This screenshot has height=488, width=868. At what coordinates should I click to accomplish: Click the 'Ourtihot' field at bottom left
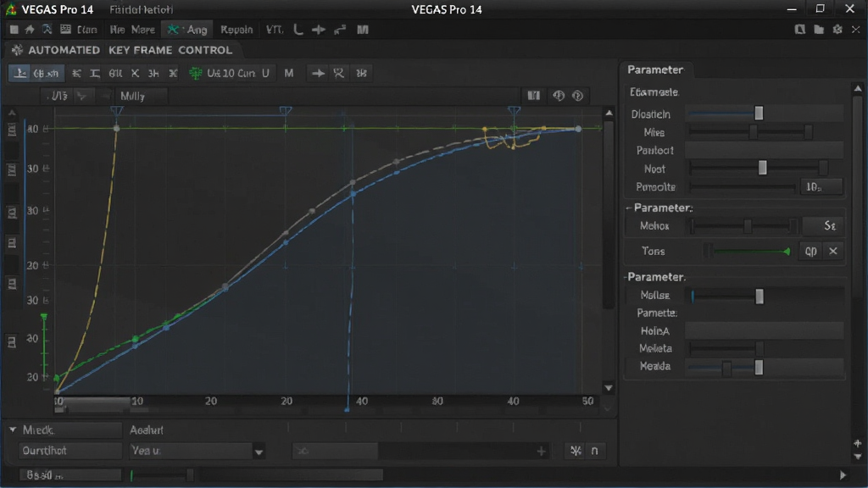(x=70, y=451)
